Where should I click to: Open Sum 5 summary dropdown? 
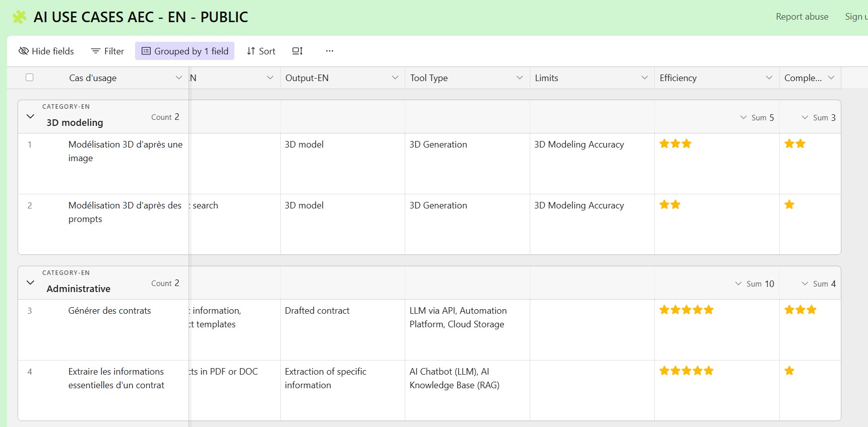pos(757,117)
